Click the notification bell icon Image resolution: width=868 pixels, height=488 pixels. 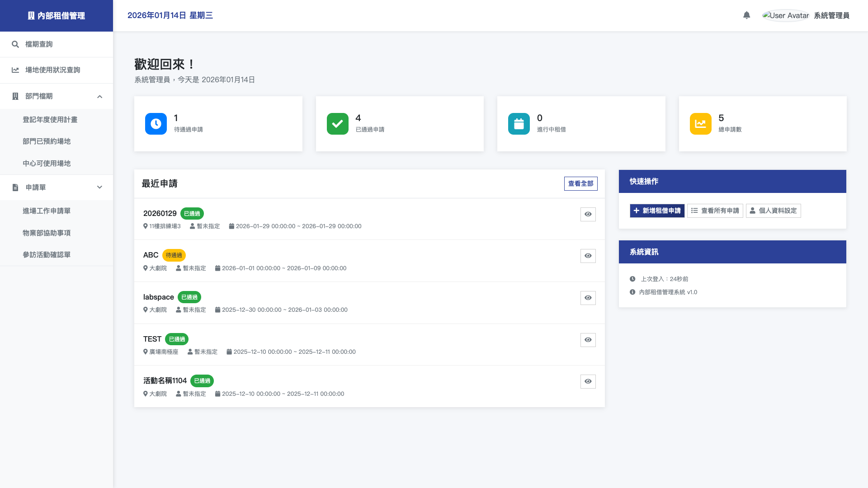pos(746,15)
